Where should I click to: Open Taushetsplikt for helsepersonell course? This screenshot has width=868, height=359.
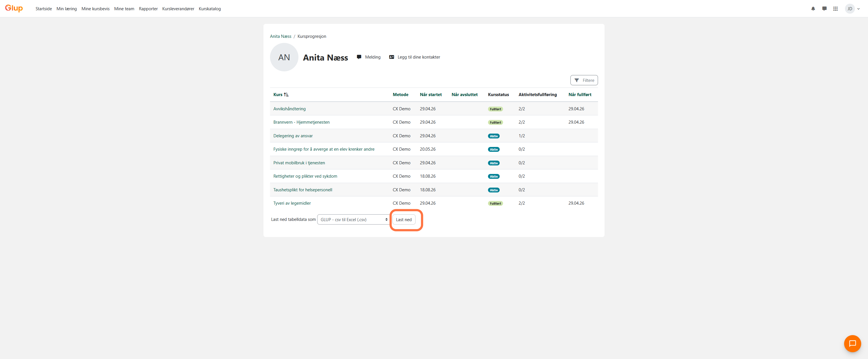pos(303,190)
